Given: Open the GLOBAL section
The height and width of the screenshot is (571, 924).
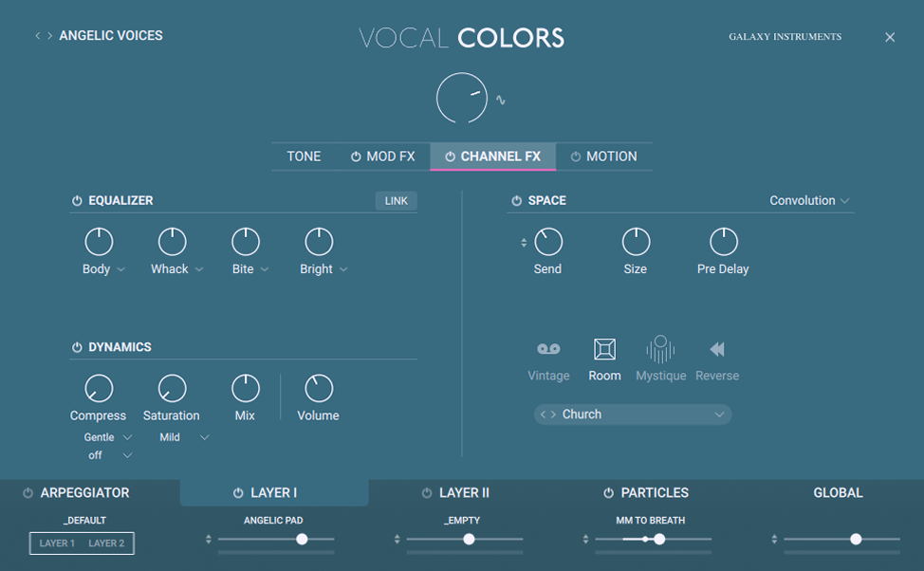Looking at the screenshot, I should [x=839, y=492].
